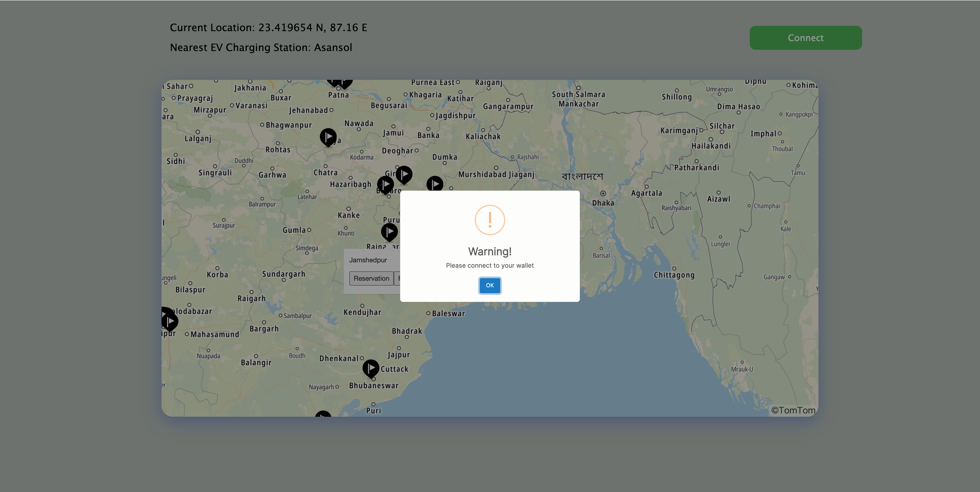Click the Varanasi city label on map

(x=251, y=105)
